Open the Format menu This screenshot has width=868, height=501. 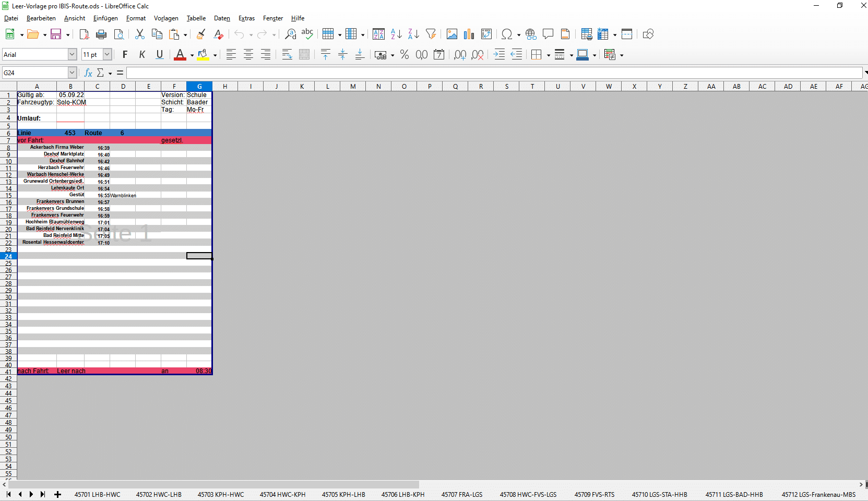(x=136, y=18)
